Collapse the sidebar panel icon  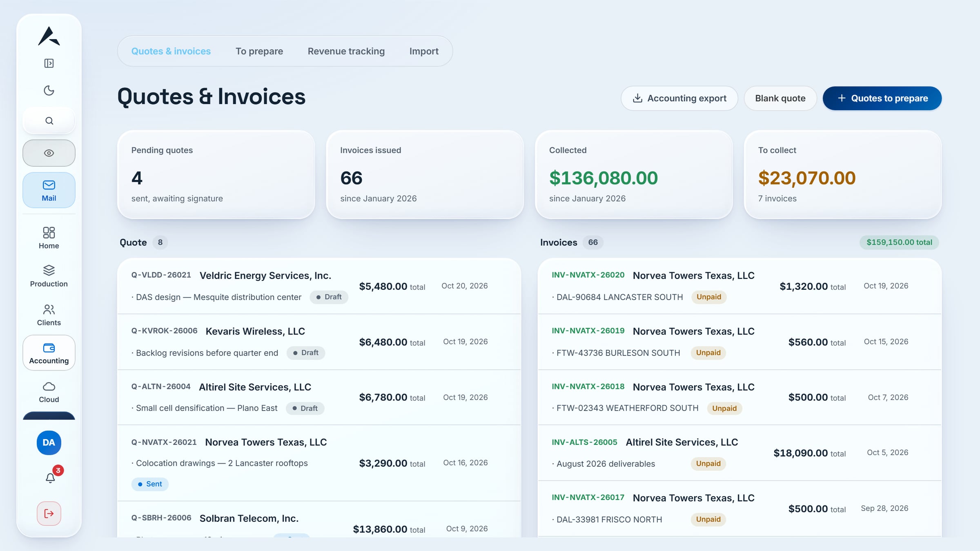click(x=49, y=63)
